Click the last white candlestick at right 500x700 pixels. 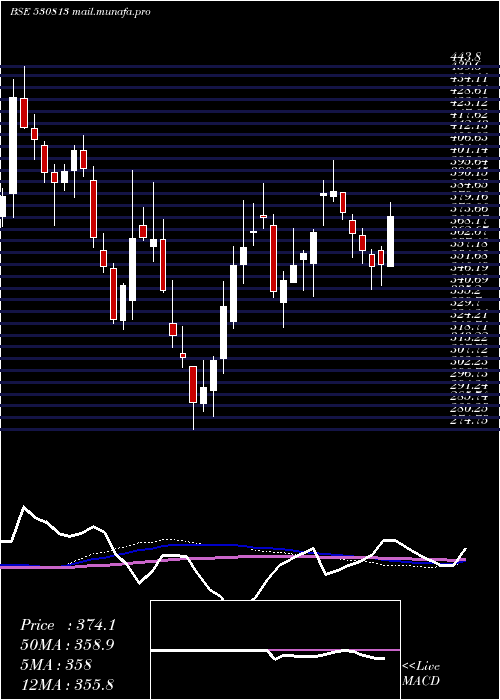click(390, 242)
